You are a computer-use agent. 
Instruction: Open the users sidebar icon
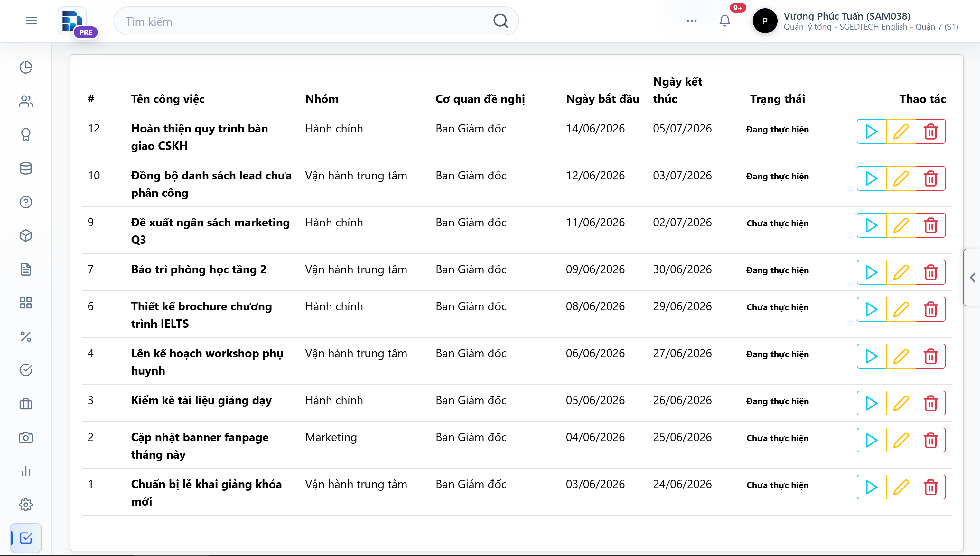coord(26,101)
